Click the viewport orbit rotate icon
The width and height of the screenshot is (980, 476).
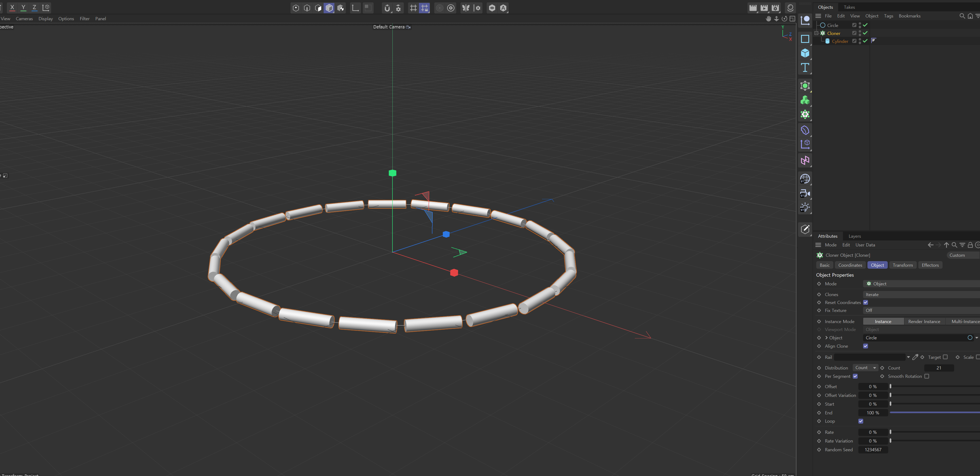[785, 19]
